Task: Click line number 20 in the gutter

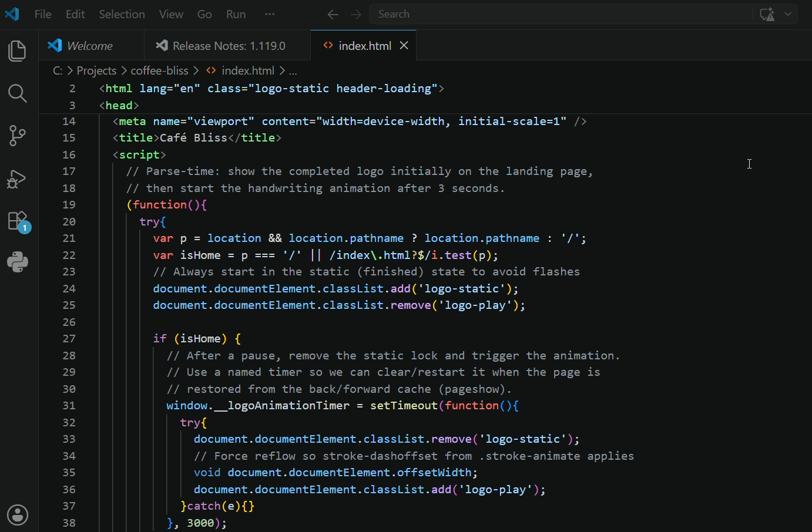Action: tap(69, 221)
